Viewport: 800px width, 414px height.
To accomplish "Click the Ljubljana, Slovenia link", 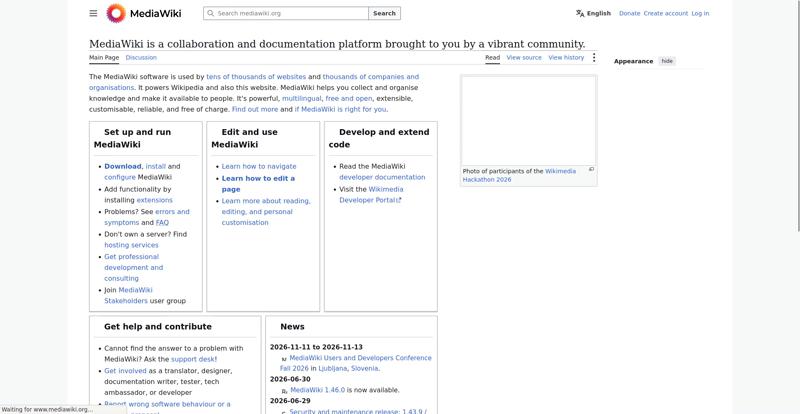I will (348, 368).
